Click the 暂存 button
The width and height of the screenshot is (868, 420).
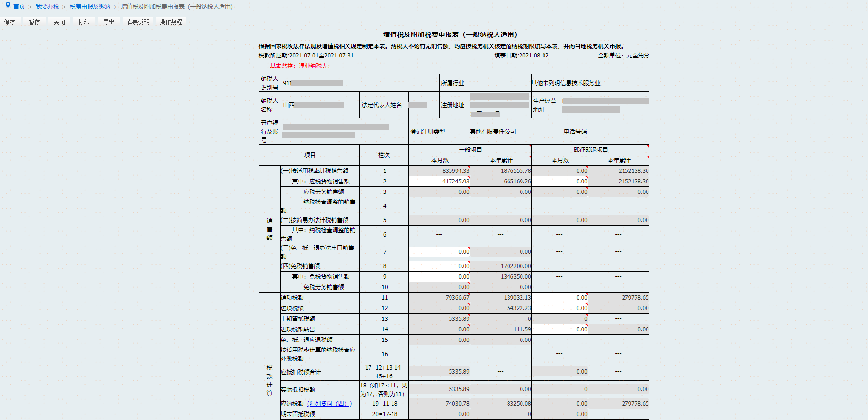pos(35,22)
